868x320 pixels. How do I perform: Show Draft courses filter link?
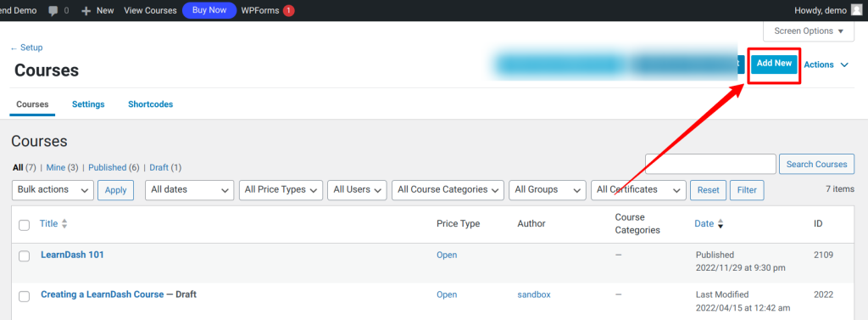tap(159, 167)
